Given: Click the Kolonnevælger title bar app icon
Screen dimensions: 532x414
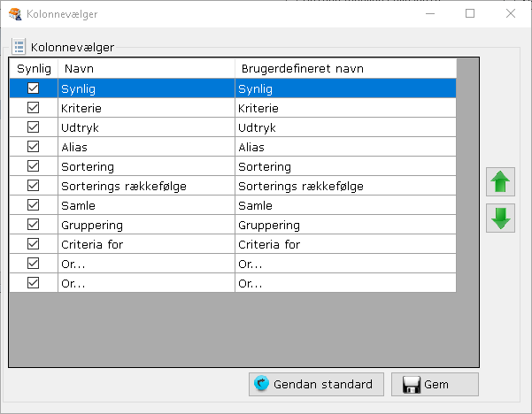Looking at the screenshot, I should 14,14.
